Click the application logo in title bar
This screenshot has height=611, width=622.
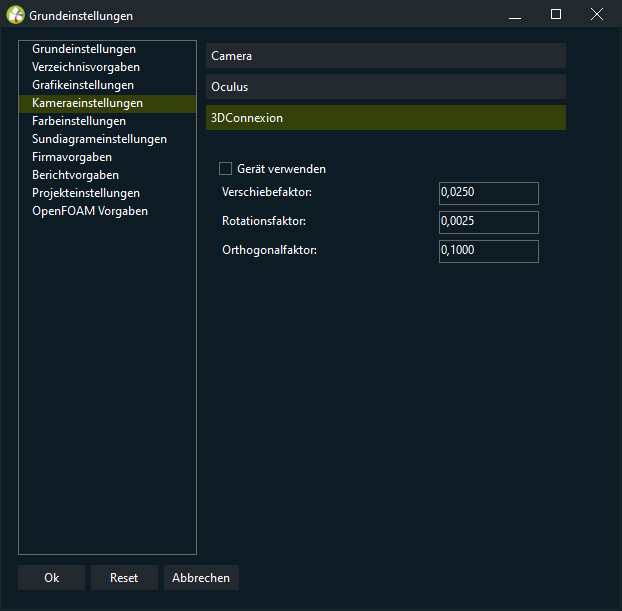coord(15,15)
